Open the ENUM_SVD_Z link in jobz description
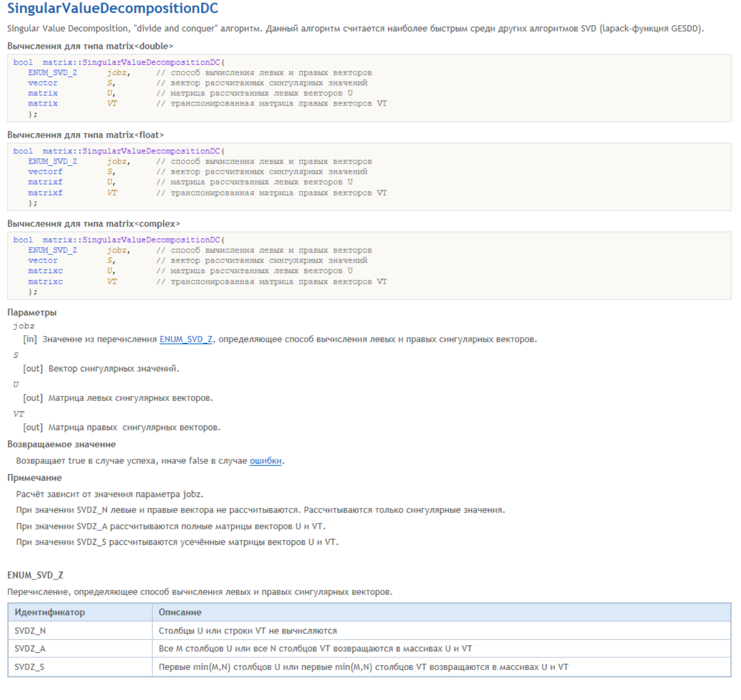This screenshot has height=700, width=741. [x=186, y=340]
